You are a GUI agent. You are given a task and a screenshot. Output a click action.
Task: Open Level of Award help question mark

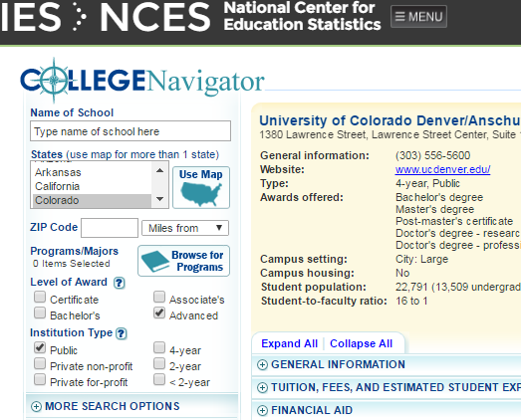pyautogui.click(x=119, y=283)
